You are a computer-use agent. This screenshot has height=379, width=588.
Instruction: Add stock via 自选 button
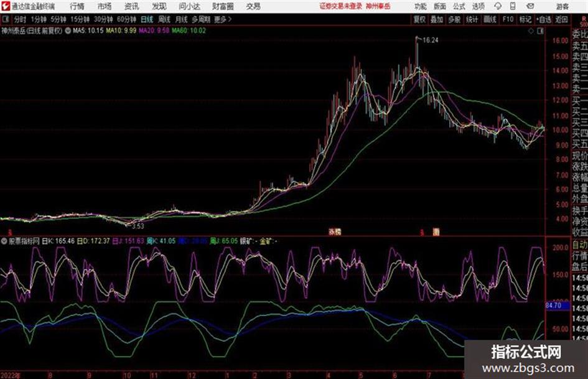pyautogui.click(x=544, y=19)
